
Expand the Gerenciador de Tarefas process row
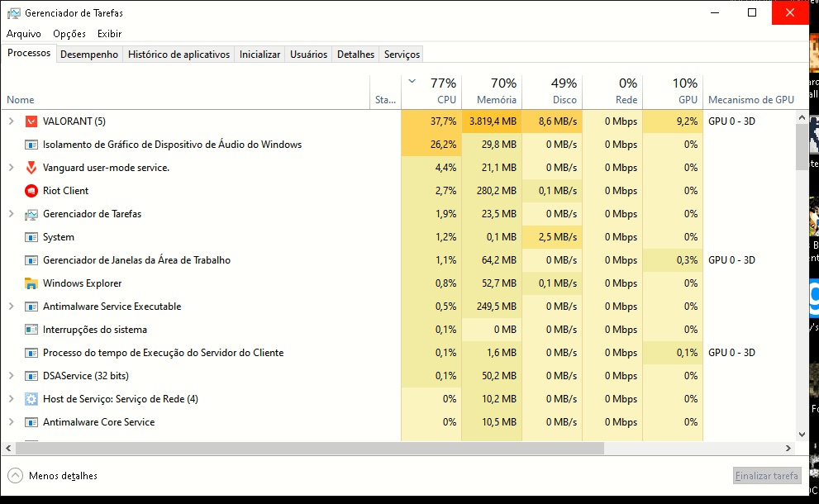pyautogui.click(x=11, y=214)
